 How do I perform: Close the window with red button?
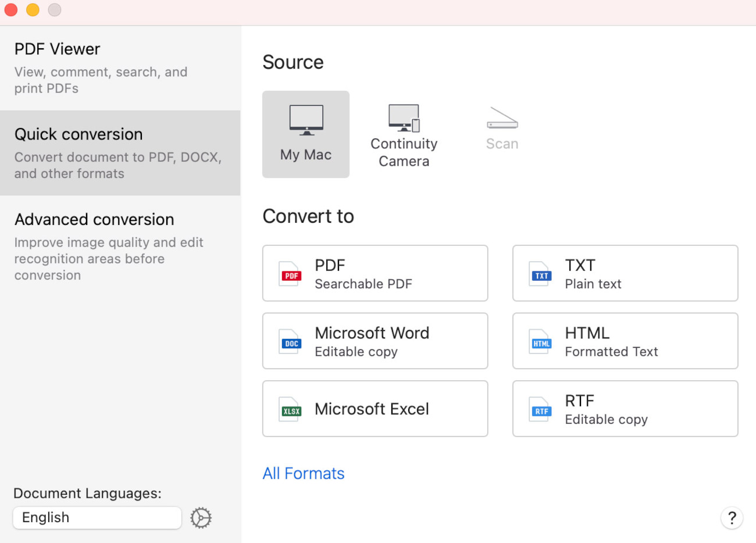11,10
